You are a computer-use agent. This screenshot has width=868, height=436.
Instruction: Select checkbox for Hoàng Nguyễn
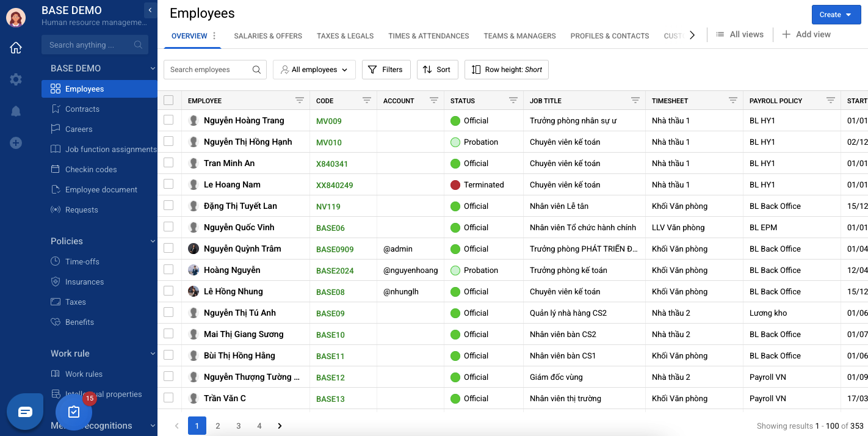(x=168, y=269)
